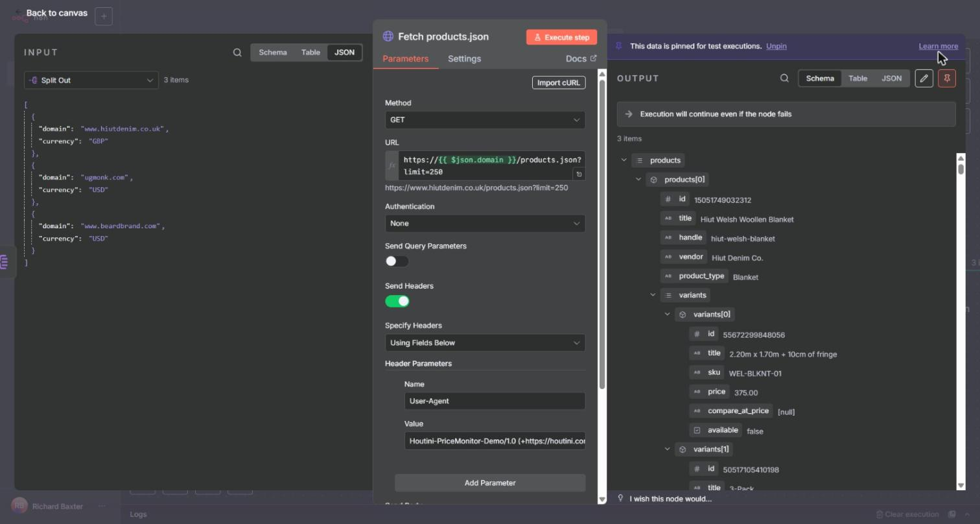The image size is (980, 524).
Task: Click the header Value input field
Action: [x=495, y=441]
